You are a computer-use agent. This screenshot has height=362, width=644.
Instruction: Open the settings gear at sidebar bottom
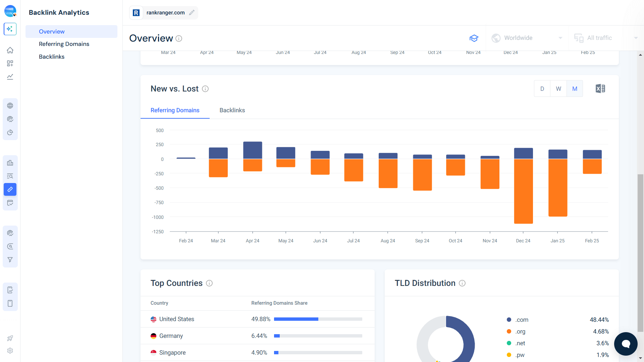pyautogui.click(x=10, y=351)
